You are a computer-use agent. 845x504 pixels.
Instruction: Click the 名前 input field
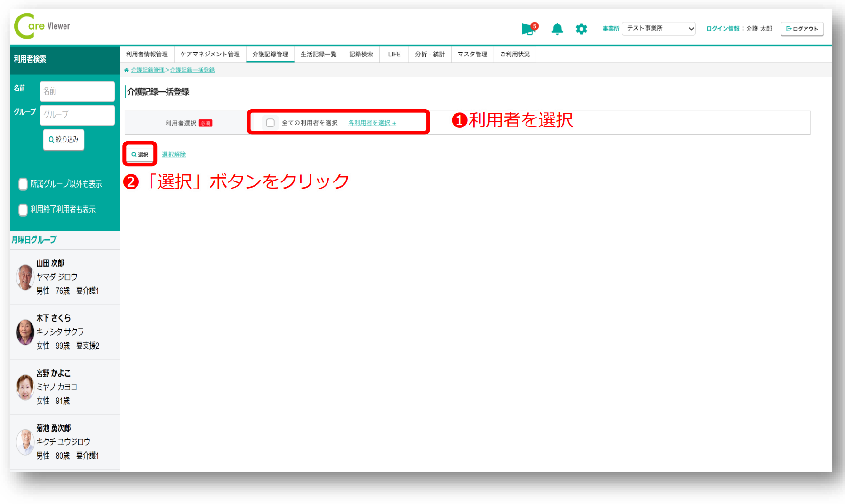pos(77,91)
